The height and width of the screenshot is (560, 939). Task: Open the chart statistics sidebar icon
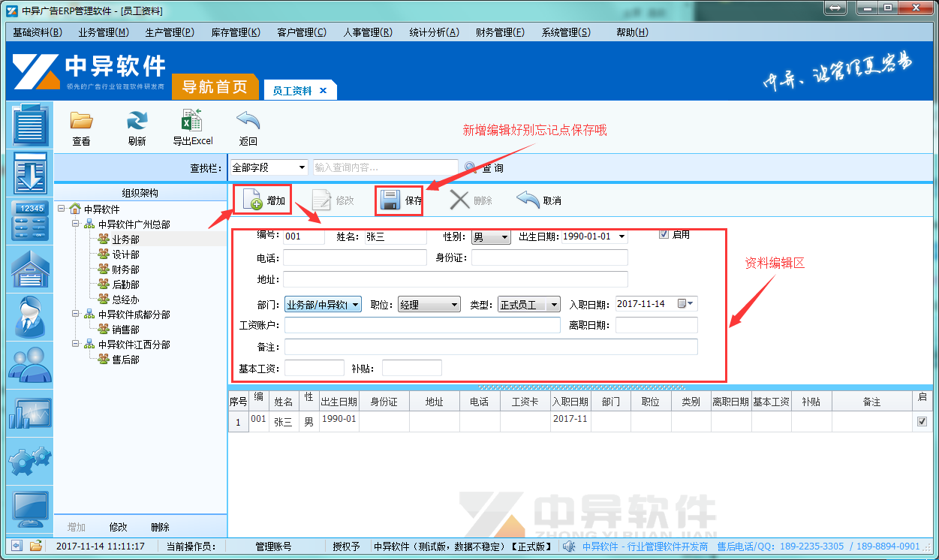click(x=30, y=415)
